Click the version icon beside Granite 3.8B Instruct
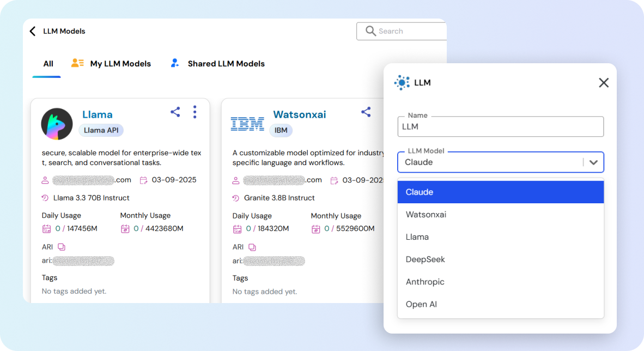The width and height of the screenshot is (644, 351). (x=236, y=198)
